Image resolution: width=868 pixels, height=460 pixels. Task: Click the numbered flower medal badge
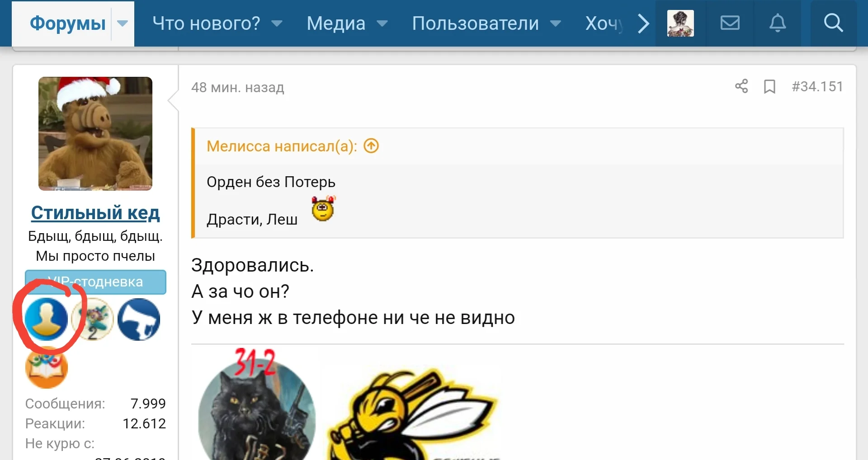pos(93,319)
